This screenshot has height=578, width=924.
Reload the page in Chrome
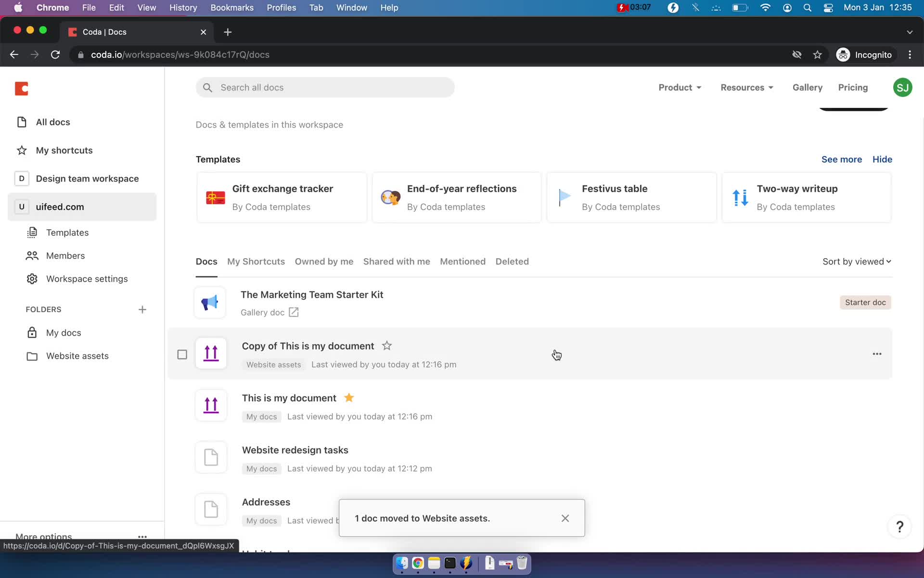(x=55, y=55)
